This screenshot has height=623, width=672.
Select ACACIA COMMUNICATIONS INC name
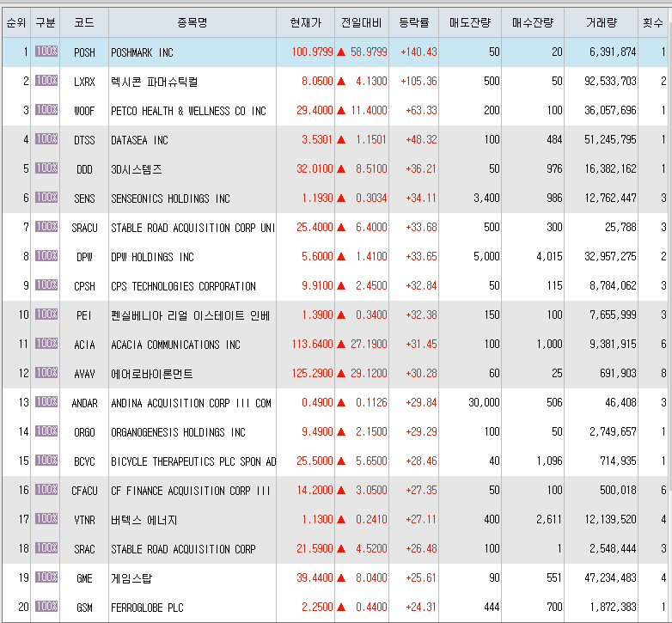tap(175, 345)
